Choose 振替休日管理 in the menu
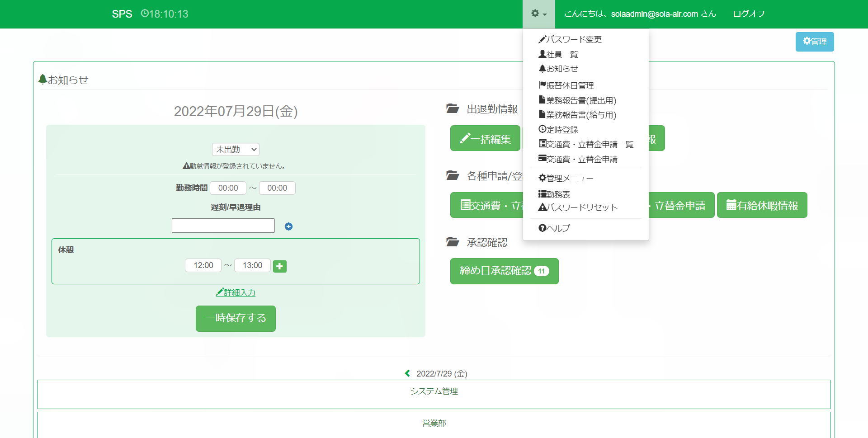 (x=566, y=85)
